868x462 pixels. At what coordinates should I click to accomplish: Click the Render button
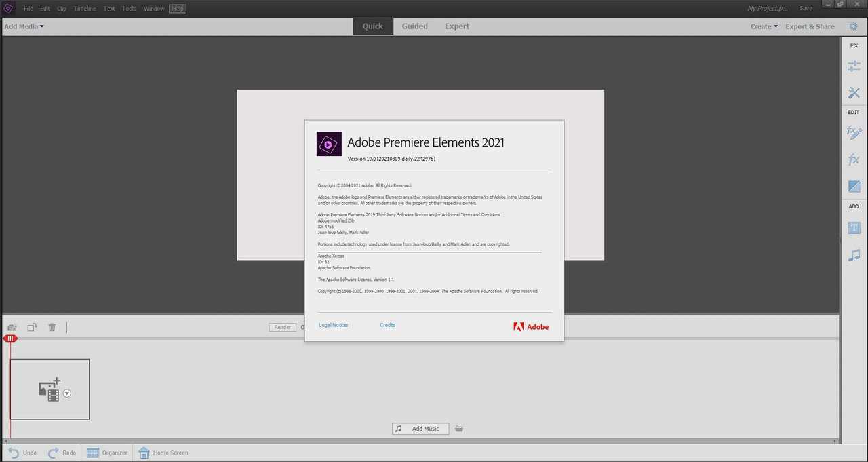[x=283, y=327]
